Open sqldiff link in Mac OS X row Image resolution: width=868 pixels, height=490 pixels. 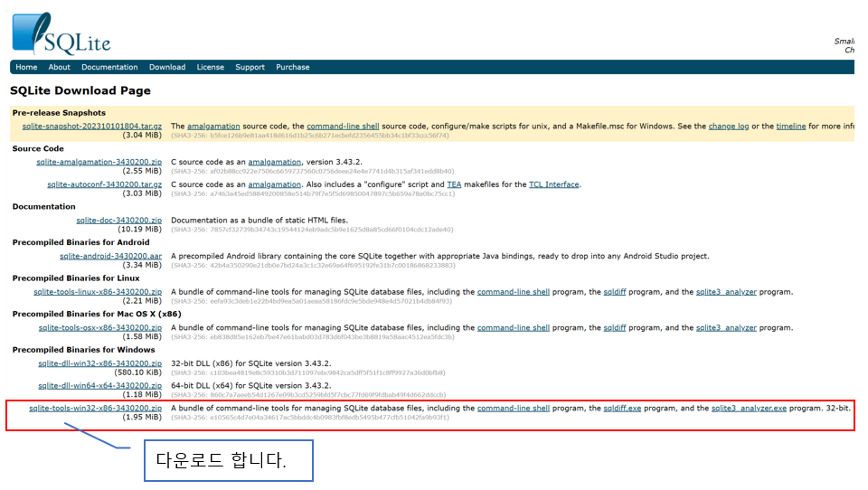(615, 328)
